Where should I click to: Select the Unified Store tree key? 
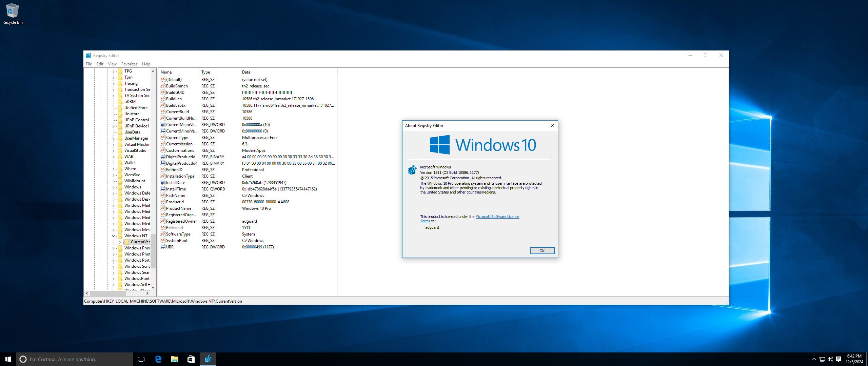136,108
